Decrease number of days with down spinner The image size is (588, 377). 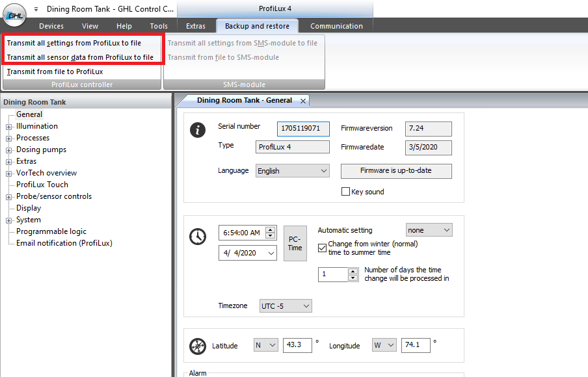pyautogui.click(x=353, y=278)
